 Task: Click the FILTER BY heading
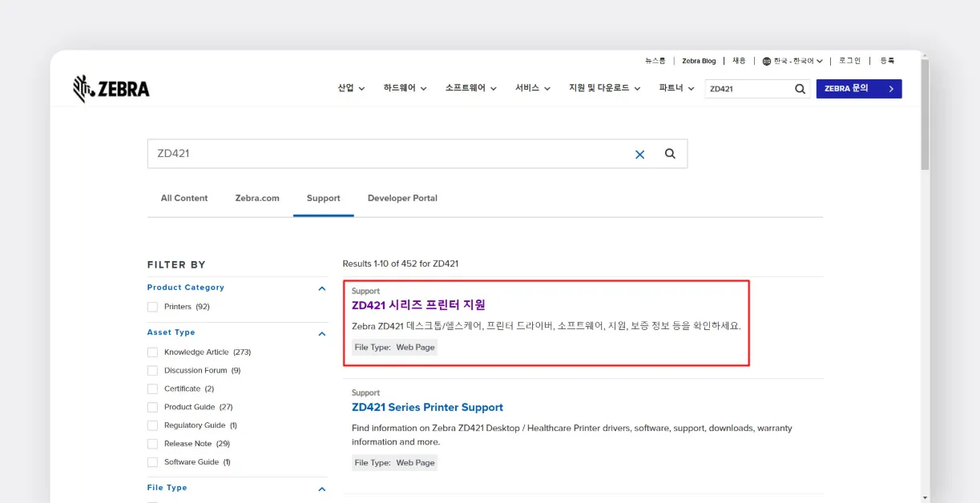click(x=176, y=264)
